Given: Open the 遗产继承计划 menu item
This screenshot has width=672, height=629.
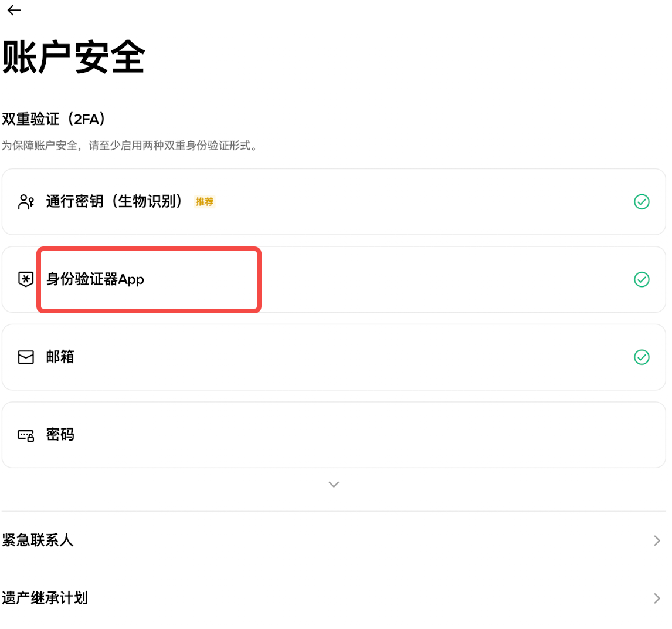Looking at the screenshot, I should [45, 598].
